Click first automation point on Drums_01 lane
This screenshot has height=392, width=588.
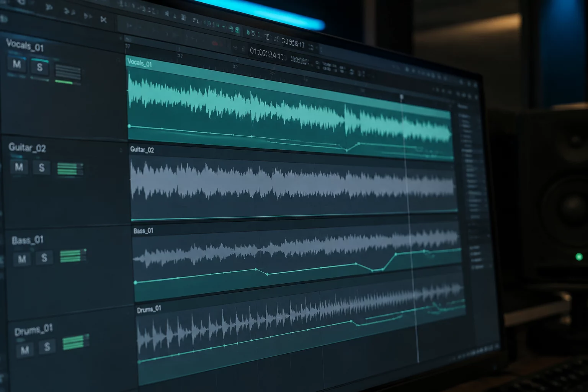click(x=139, y=361)
